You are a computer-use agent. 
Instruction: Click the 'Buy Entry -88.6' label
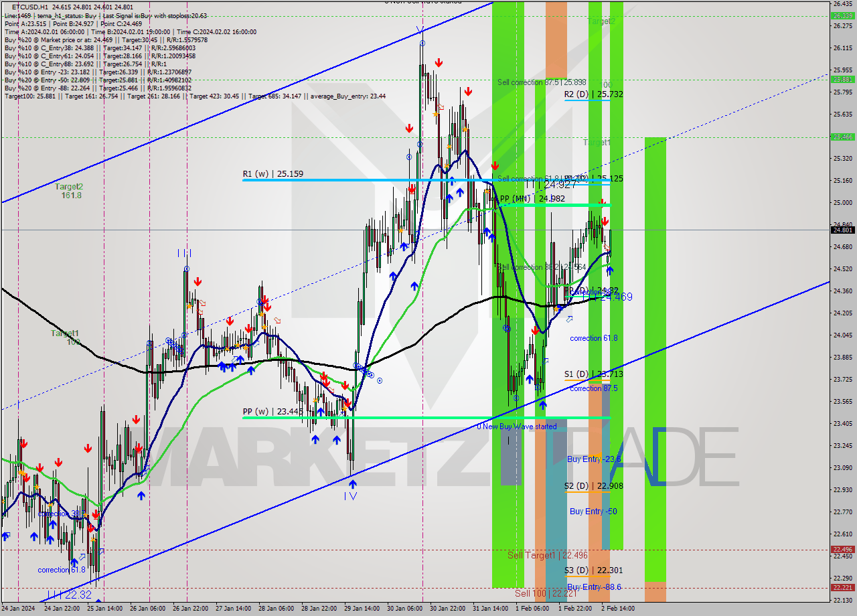click(x=593, y=587)
